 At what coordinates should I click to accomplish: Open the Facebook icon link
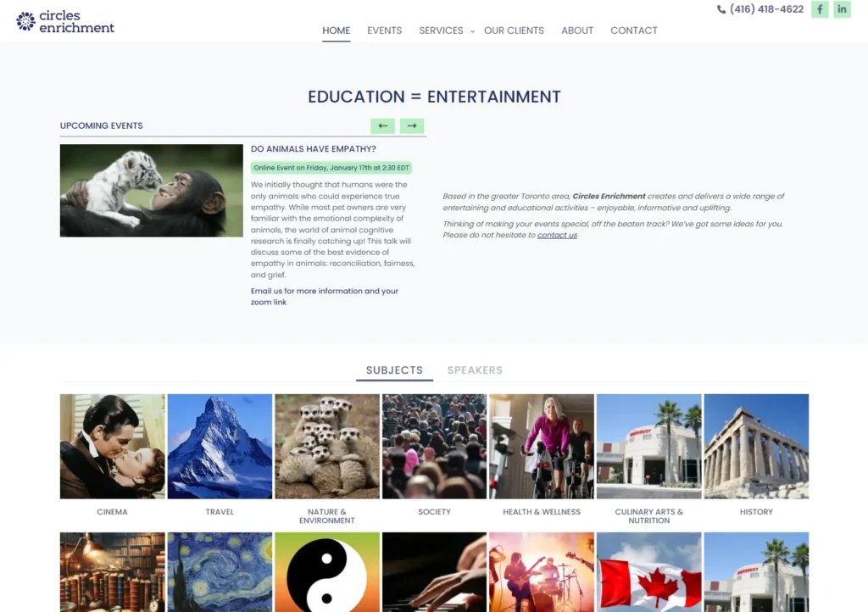coord(820,9)
